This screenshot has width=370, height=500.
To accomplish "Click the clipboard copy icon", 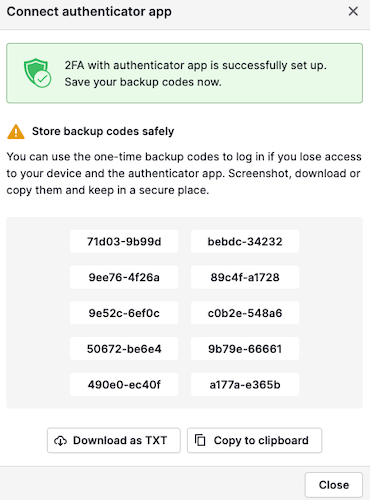I will click(200, 440).
